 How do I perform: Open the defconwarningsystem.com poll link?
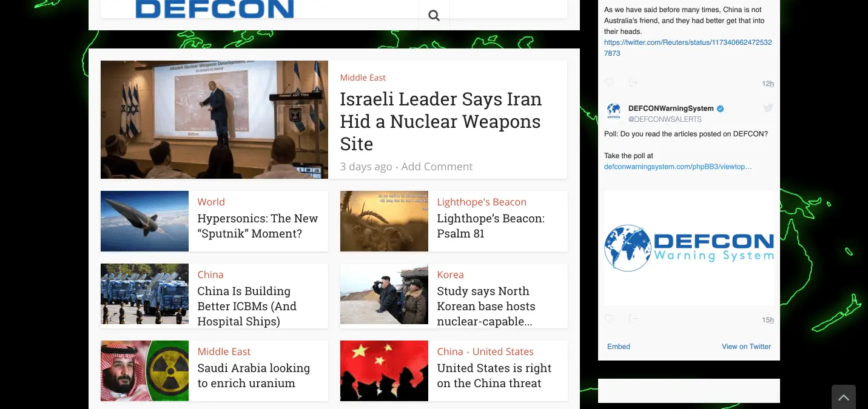click(x=678, y=167)
